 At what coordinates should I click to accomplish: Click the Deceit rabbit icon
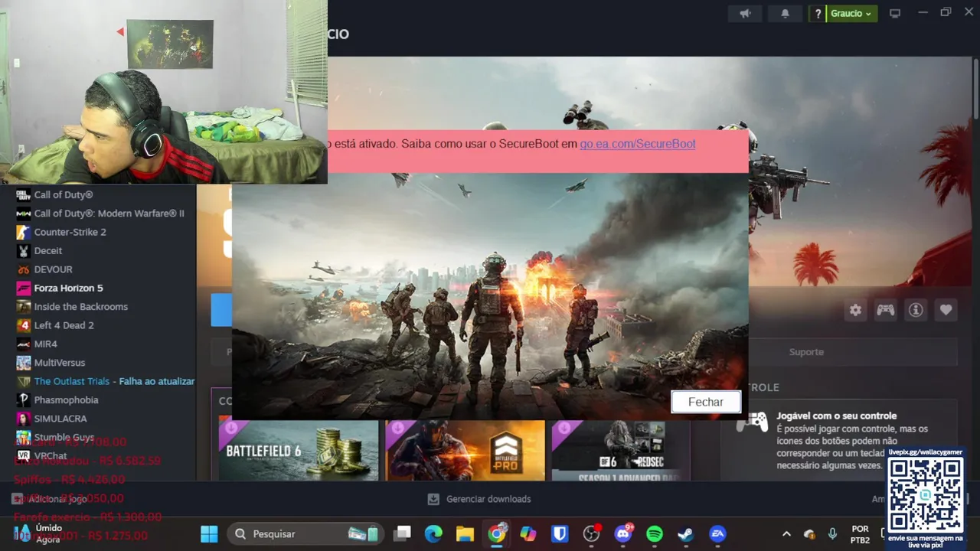click(x=23, y=250)
